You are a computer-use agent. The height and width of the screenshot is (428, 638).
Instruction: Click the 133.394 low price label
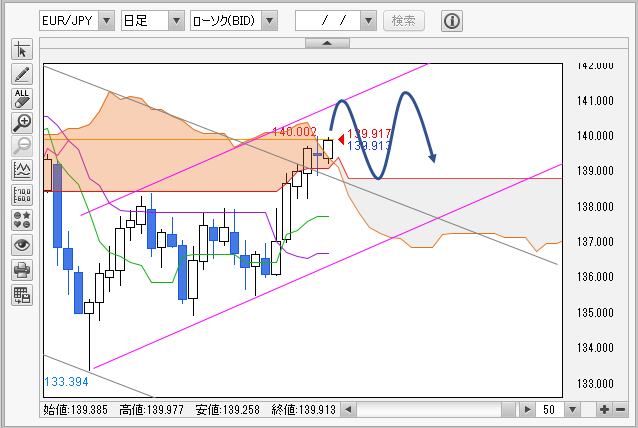point(66,382)
